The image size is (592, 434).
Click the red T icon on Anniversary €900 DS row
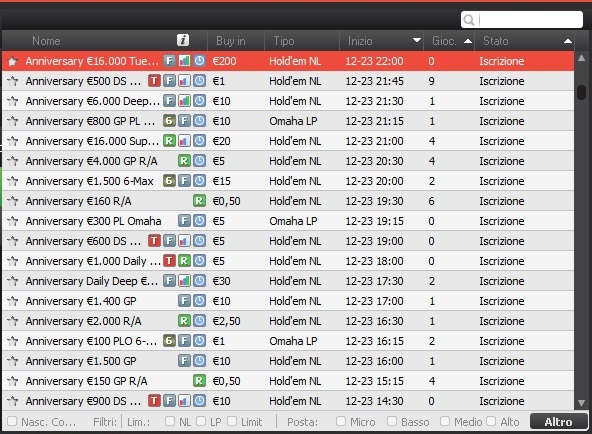[154, 401]
